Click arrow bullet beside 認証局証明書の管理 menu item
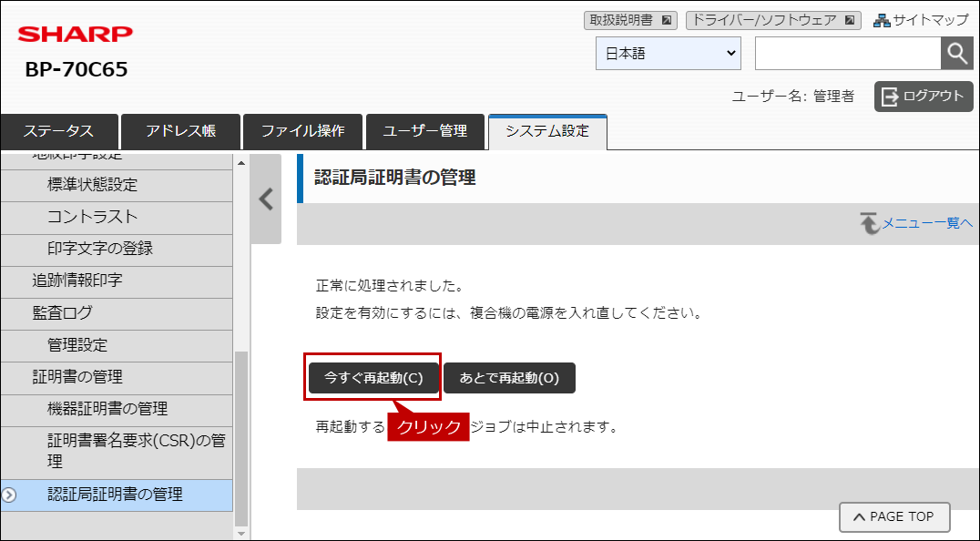This screenshot has width=980, height=541. pos(9,495)
